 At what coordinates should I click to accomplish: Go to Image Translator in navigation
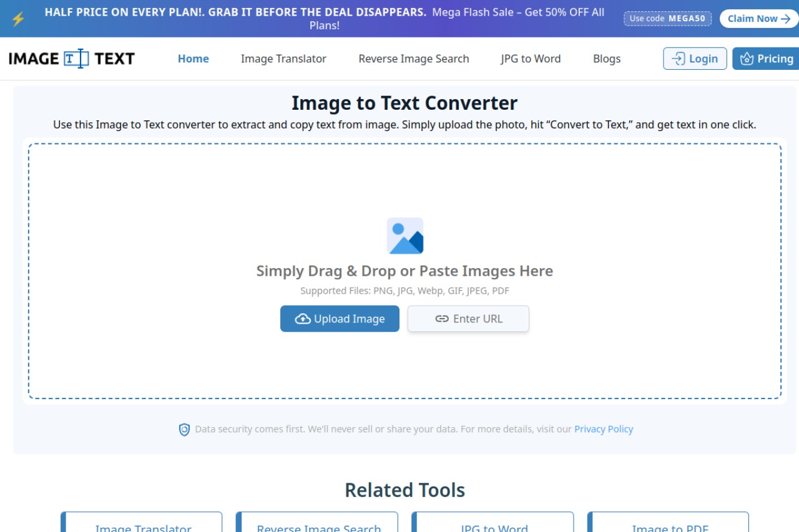[x=283, y=59]
